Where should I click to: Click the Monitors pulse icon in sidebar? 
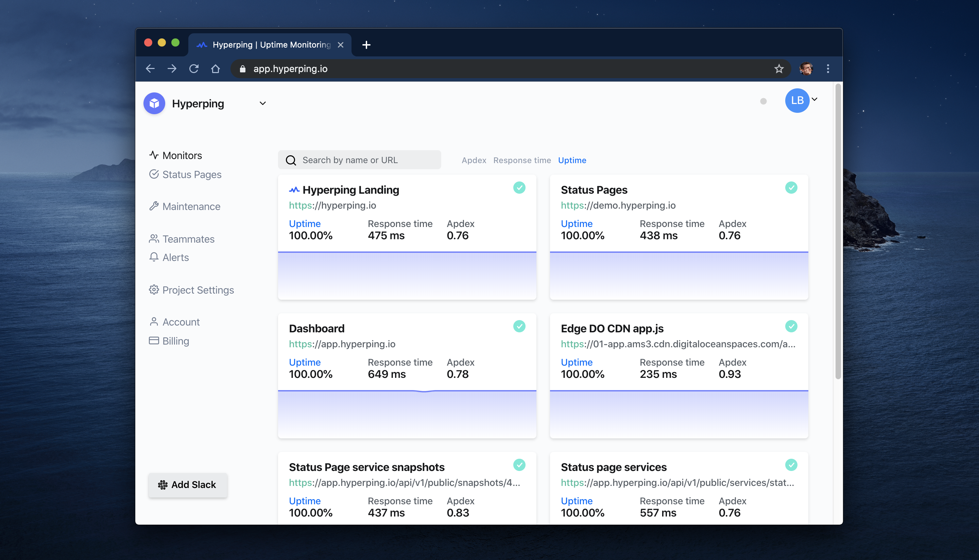point(154,155)
